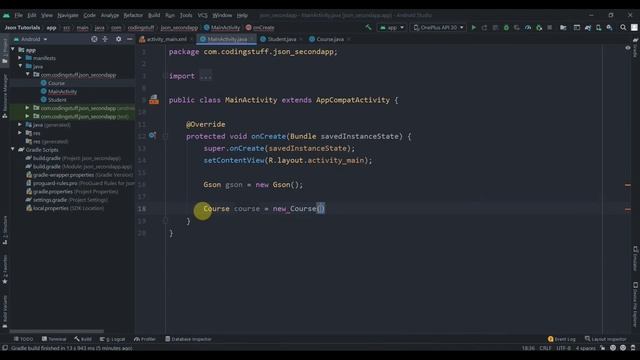Screen dimensions: 640x360
Task: Click the Profile app gauge icon
Action: tap(528, 27)
